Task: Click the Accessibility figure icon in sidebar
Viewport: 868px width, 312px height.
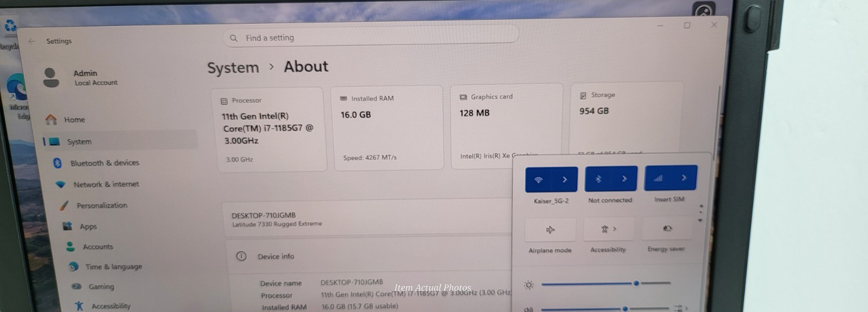Action: (80, 306)
